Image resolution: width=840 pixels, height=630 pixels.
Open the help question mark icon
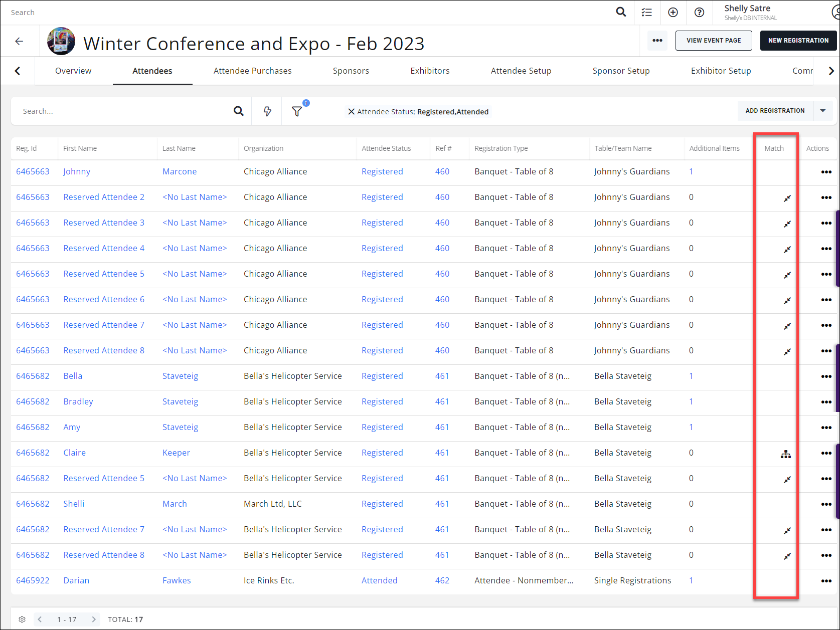click(x=699, y=12)
